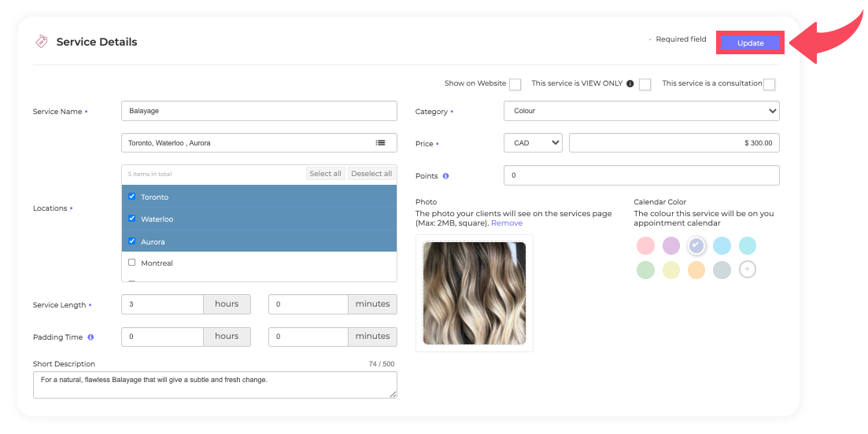The height and width of the screenshot is (434, 868).
Task: Click the Remove photo link
Action: pos(507,223)
